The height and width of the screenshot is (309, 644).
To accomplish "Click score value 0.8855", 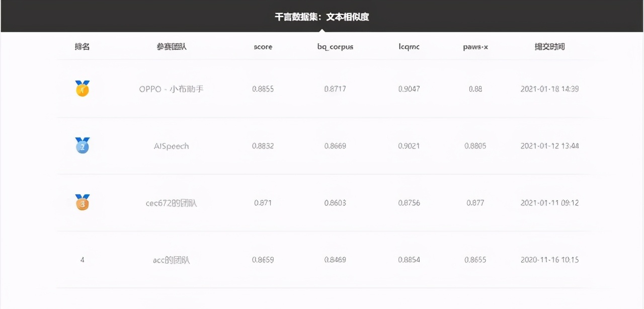I will pyautogui.click(x=263, y=89).
